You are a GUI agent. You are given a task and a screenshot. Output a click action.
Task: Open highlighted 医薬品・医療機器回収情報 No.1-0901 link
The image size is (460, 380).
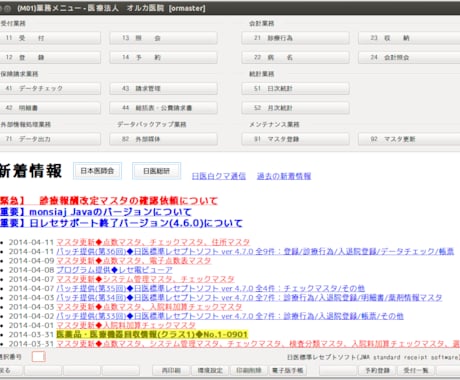click(x=152, y=334)
